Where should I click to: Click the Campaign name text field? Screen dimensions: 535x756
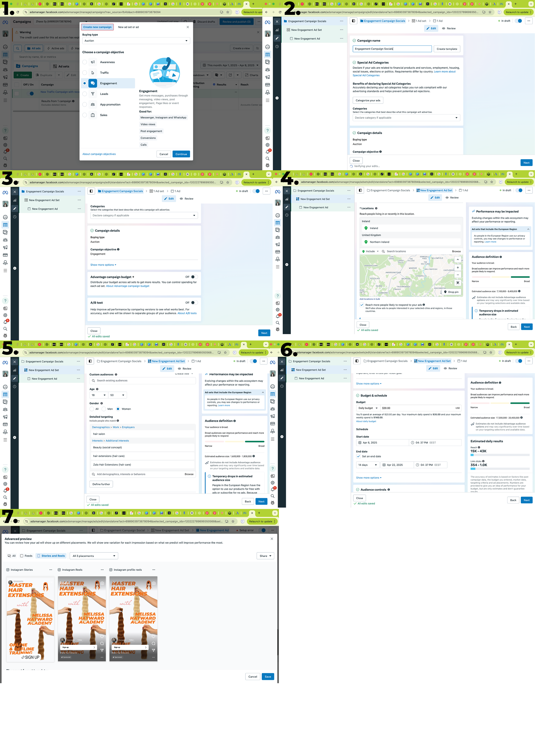(x=392, y=49)
